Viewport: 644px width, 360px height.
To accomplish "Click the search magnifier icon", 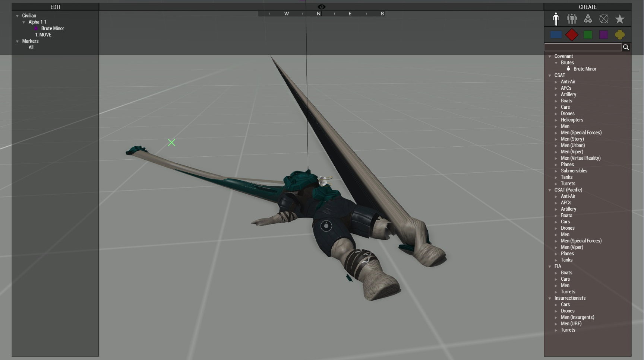I will [x=626, y=47].
